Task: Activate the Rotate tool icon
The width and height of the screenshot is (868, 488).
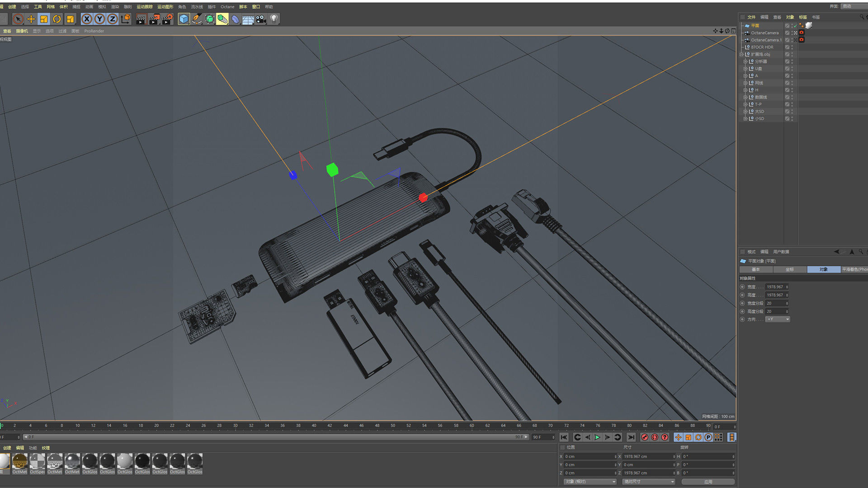Action: (x=57, y=19)
